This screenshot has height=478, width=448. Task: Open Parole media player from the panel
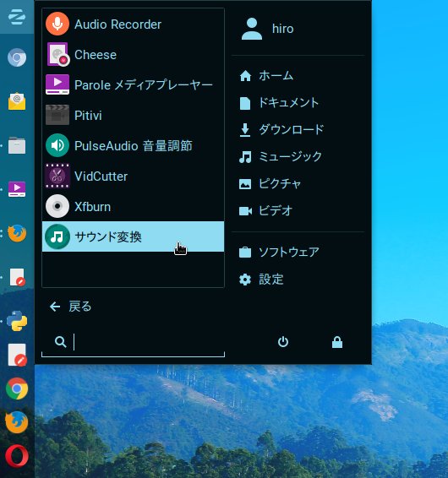[x=17, y=189]
